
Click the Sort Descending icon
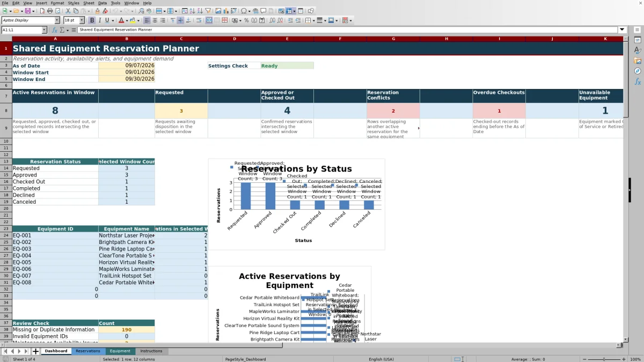tap(200, 11)
